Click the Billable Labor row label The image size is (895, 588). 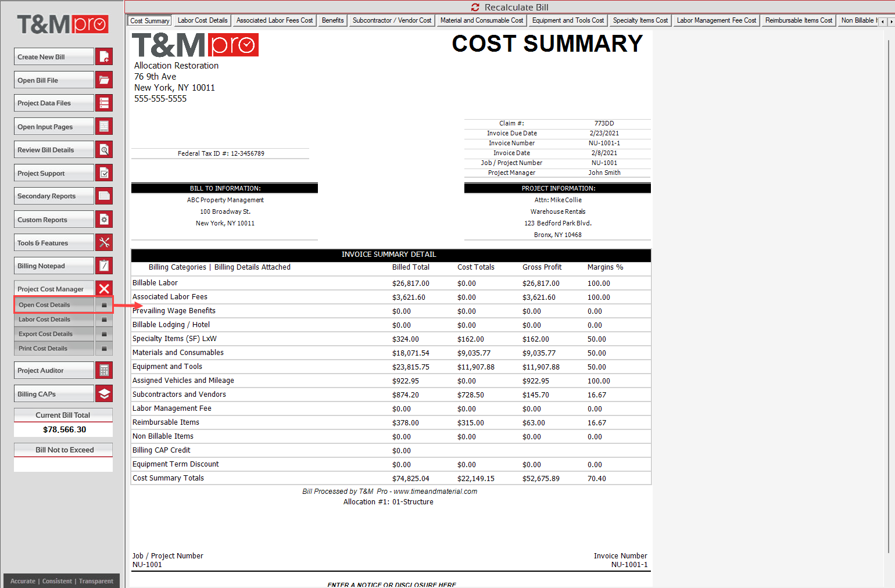click(155, 283)
